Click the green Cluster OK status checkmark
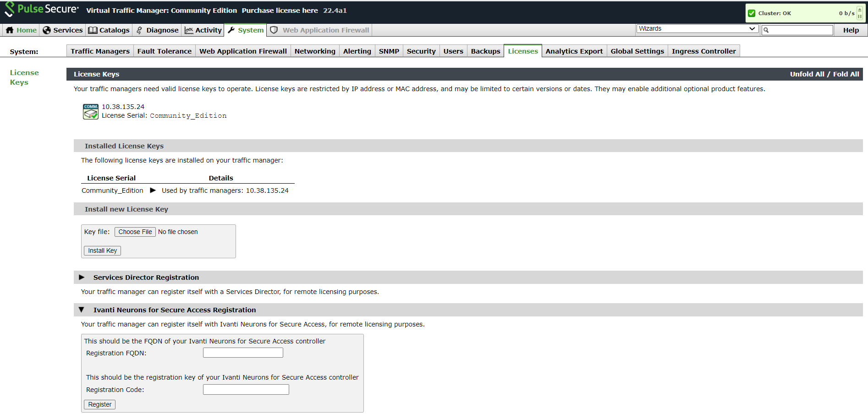Viewport: 868px width, 419px height. point(752,13)
